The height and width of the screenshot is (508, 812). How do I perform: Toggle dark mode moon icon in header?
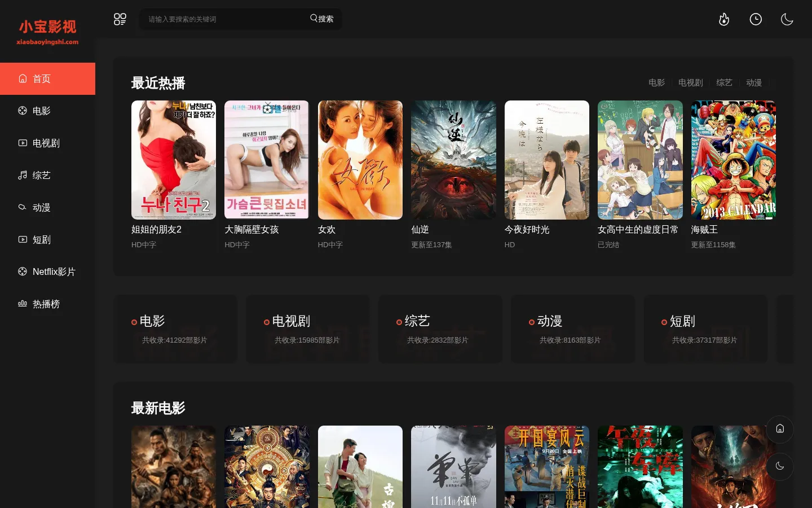(x=787, y=20)
